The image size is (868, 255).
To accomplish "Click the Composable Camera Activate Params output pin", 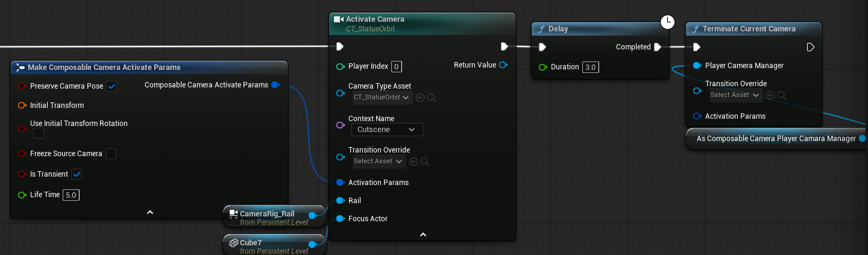I will coord(275,85).
